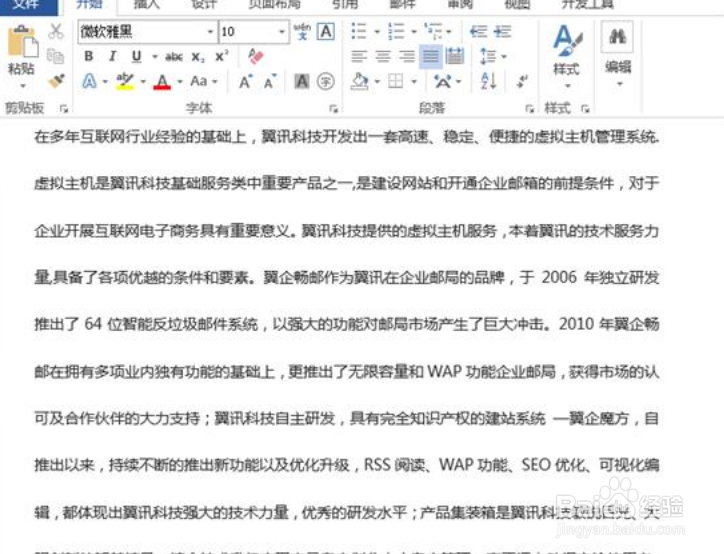The height and width of the screenshot is (554, 724).
Task: Switch to 插入 Insert tab
Action: pyautogui.click(x=146, y=5)
